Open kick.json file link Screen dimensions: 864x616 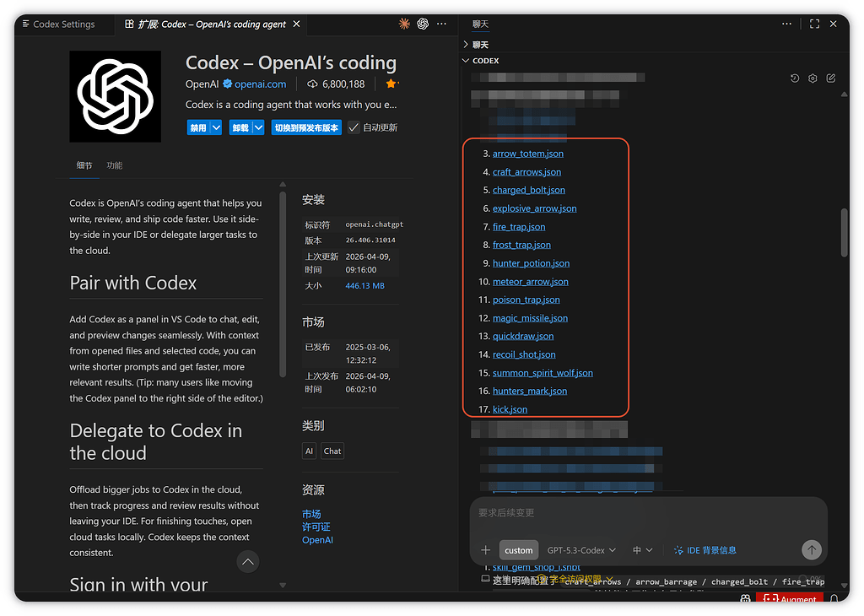(x=510, y=409)
